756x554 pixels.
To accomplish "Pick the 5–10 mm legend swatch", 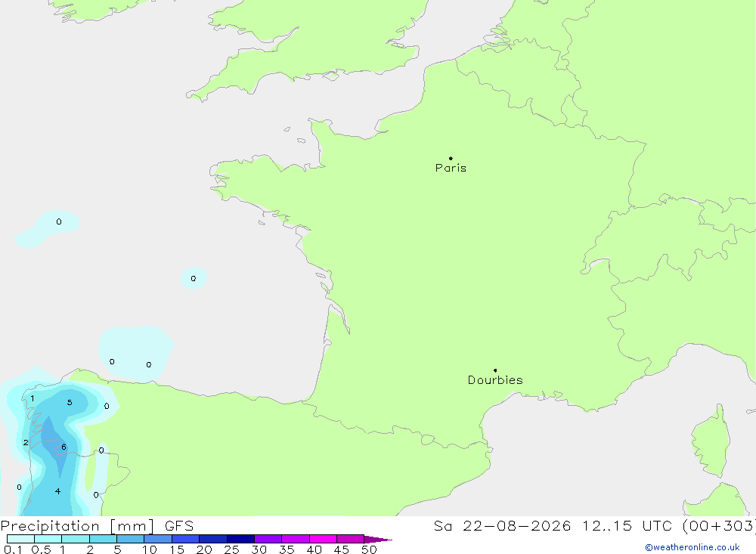I will [x=131, y=539].
